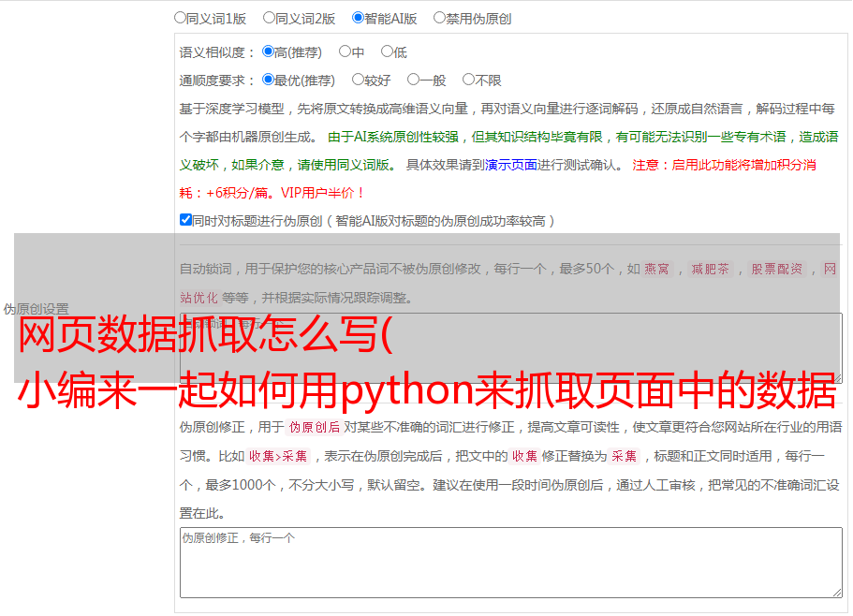Click the 伪原创后 highlighted tag
Viewport: 853px width, 616px height.
tap(315, 427)
